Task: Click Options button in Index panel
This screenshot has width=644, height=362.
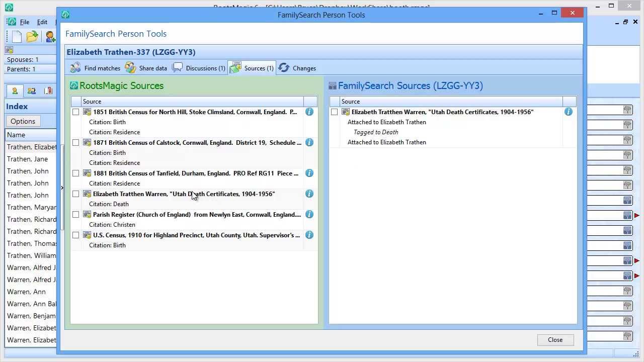Action: point(23,121)
